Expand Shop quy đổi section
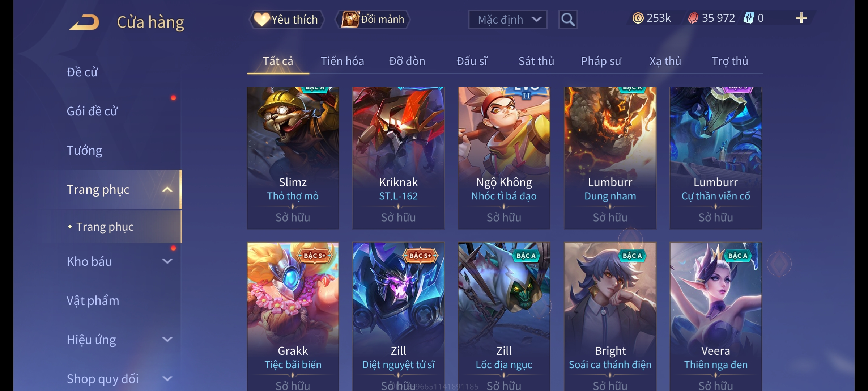Image resolution: width=868 pixels, height=391 pixels. pos(167,379)
